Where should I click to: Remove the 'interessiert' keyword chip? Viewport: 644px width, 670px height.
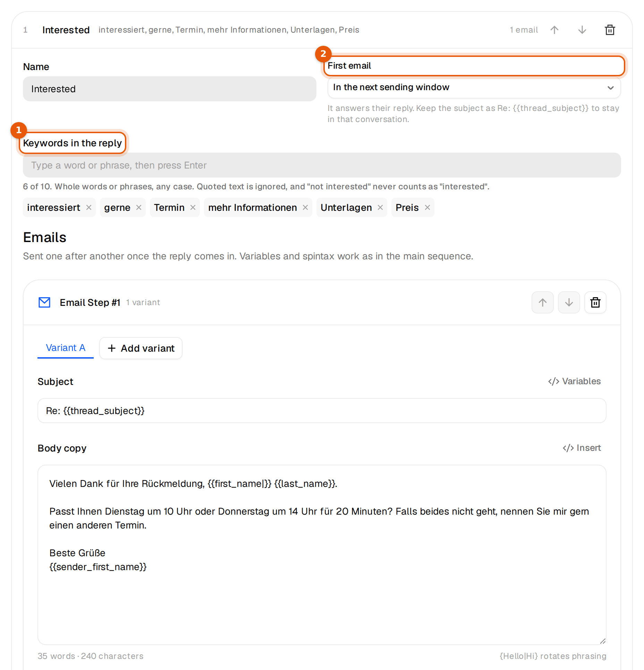pos(89,207)
